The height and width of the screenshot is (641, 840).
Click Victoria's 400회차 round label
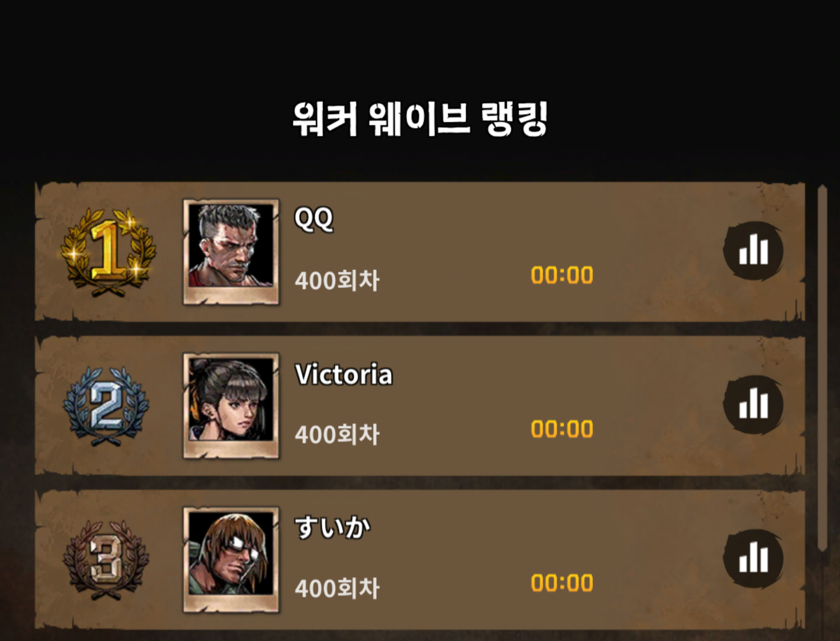pos(337,435)
